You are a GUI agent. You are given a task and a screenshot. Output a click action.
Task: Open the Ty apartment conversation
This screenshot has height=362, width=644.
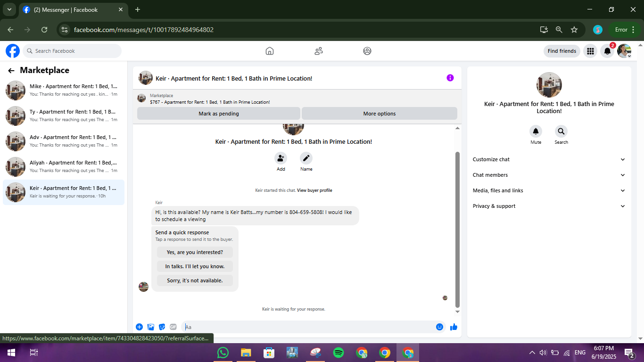[x=64, y=116]
